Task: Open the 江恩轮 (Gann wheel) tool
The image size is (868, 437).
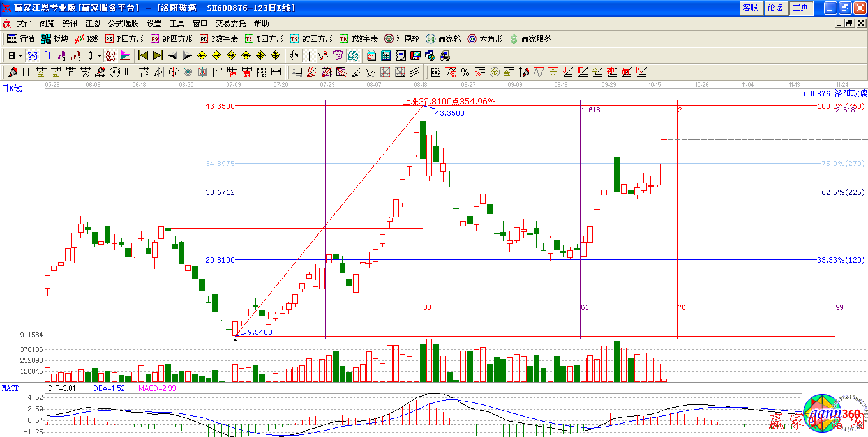Action: point(402,39)
